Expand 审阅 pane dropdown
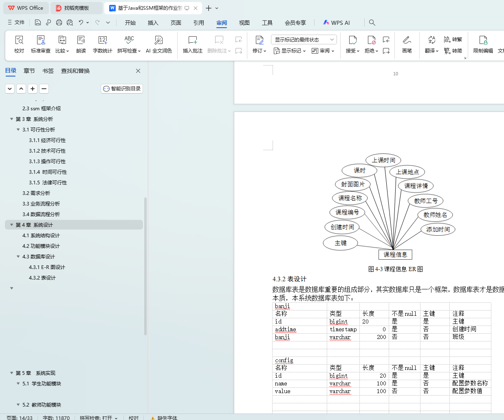 pyautogui.click(x=323, y=51)
